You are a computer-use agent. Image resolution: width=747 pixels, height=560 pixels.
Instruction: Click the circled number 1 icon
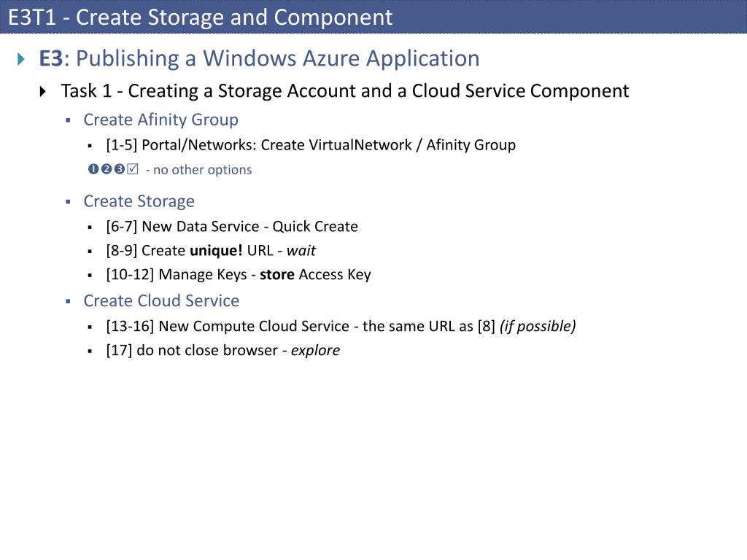click(x=93, y=169)
